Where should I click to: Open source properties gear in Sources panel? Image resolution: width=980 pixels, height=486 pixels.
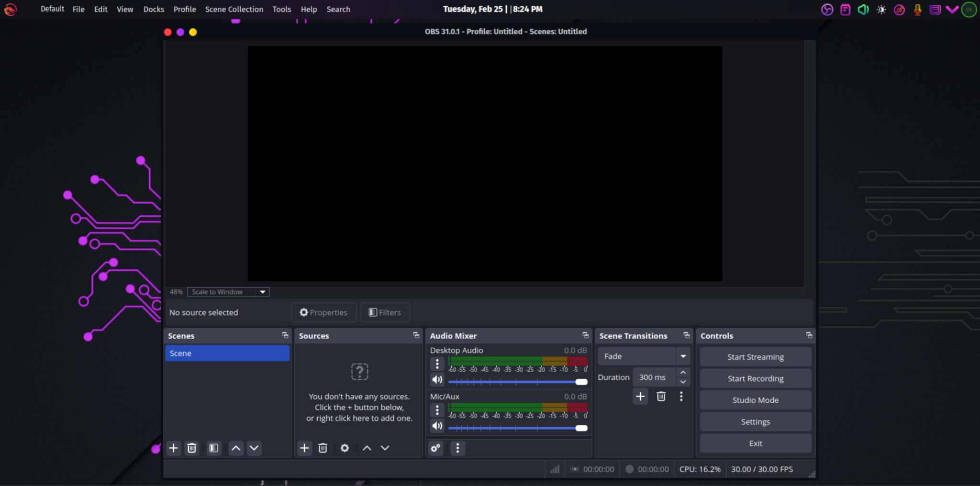pyautogui.click(x=345, y=448)
